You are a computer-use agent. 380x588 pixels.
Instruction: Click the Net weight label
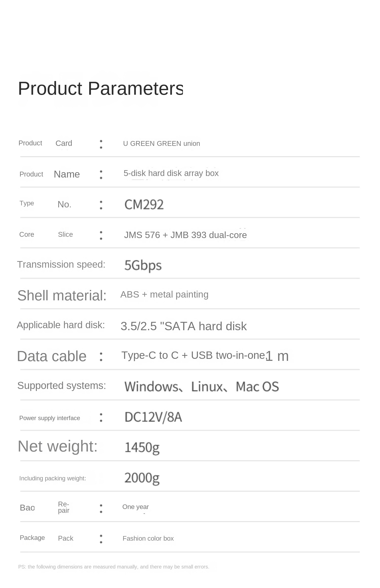click(x=58, y=446)
